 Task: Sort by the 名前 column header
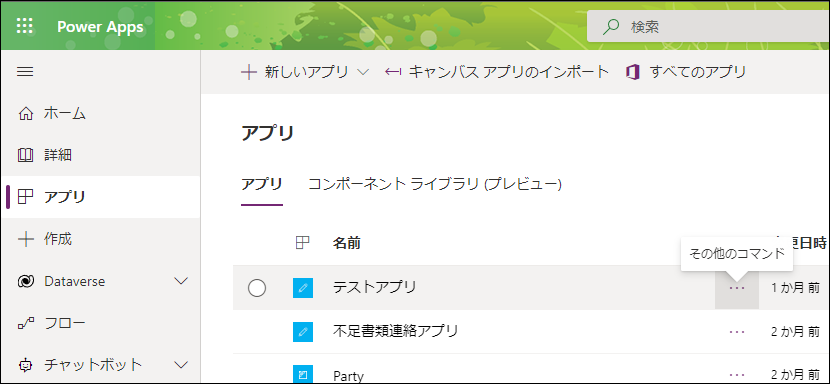coord(347,243)
